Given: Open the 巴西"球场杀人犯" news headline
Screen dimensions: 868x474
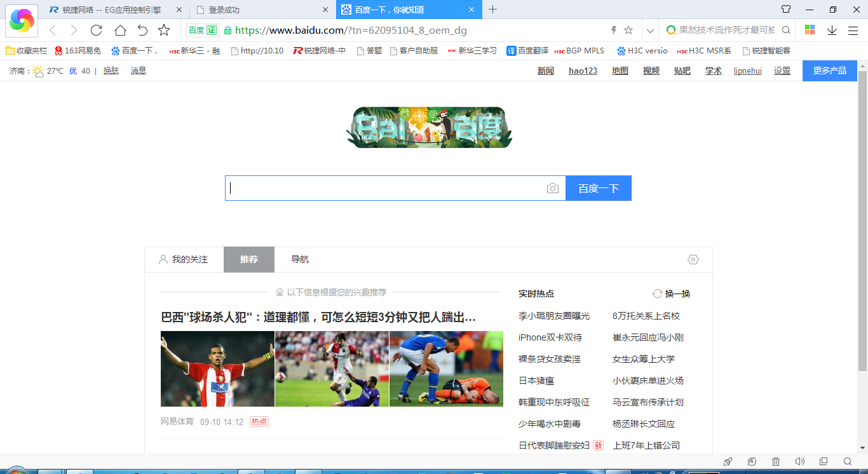Looking at the screenshot, I should [x=318, y=317].
